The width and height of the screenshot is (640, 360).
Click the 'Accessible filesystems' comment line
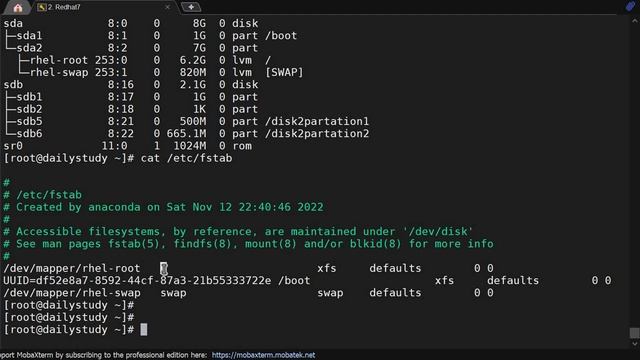238,231
